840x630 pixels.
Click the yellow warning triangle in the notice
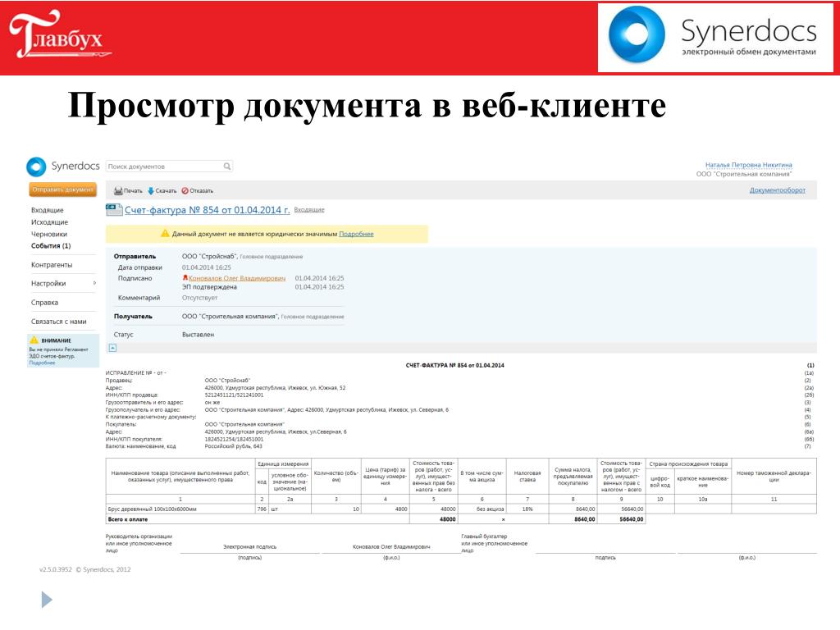[x=165, y=234]
